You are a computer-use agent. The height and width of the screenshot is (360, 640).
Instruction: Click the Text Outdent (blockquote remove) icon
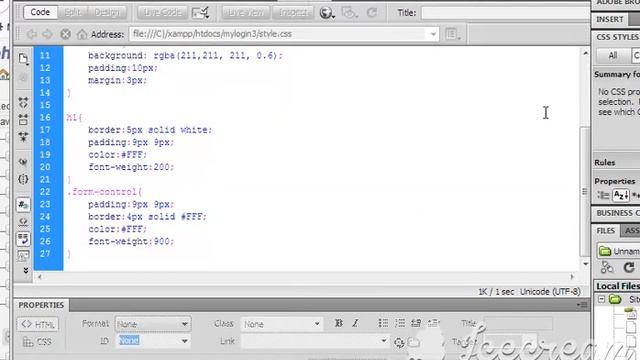(x=416, y=323)
